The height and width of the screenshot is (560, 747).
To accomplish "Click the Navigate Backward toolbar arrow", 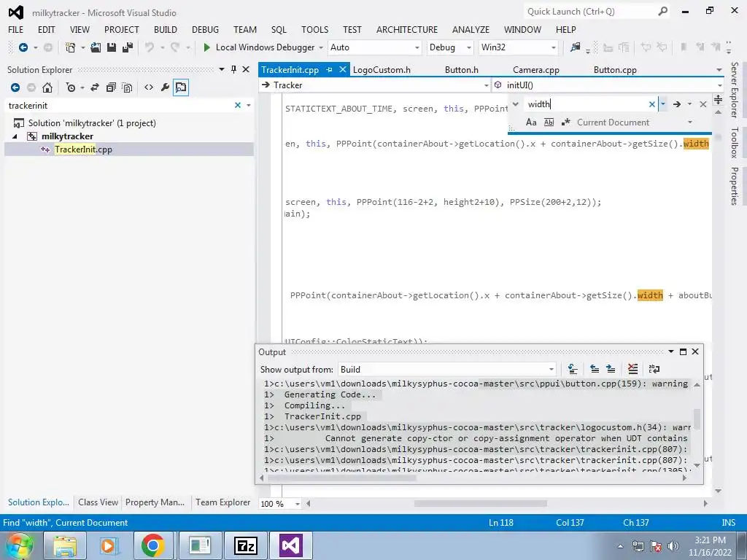I will click(23, 47).
